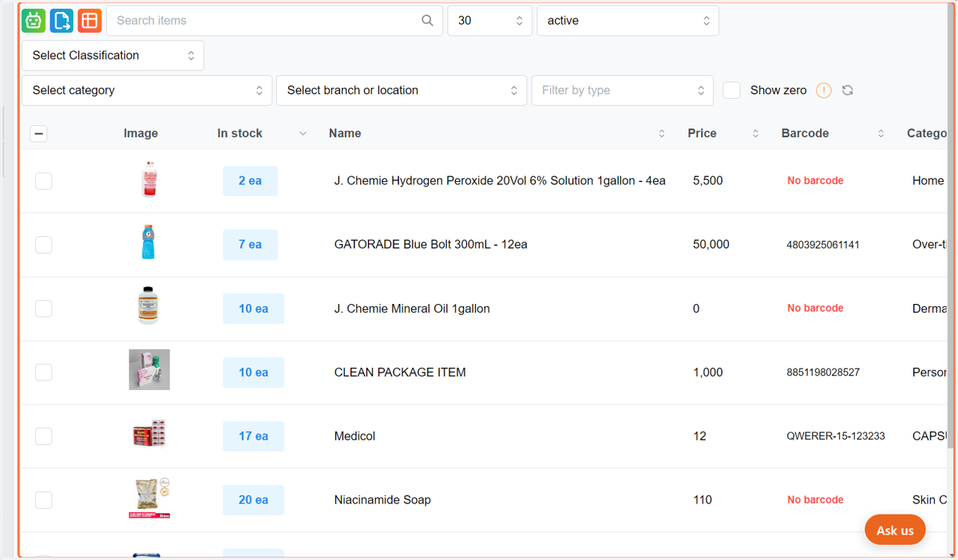Click the refresh icon beside Show zero
Screen dimensions: 958x560
[x=848, y=90]
